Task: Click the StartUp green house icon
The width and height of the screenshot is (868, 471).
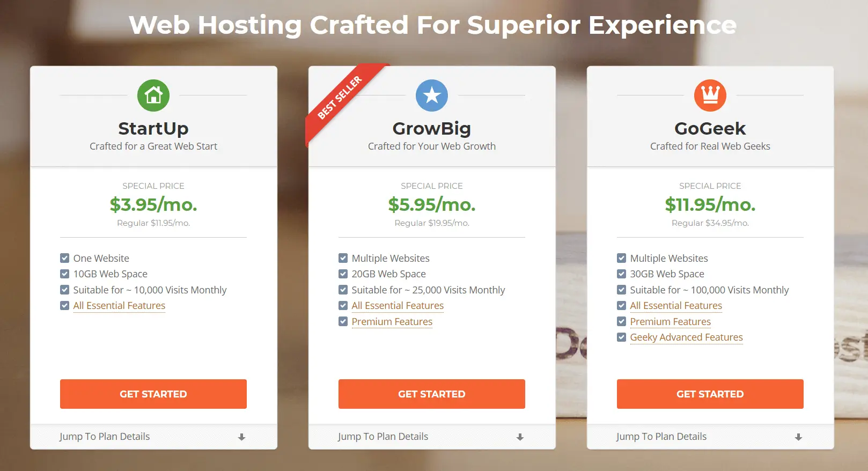Action: pos(153,95)
